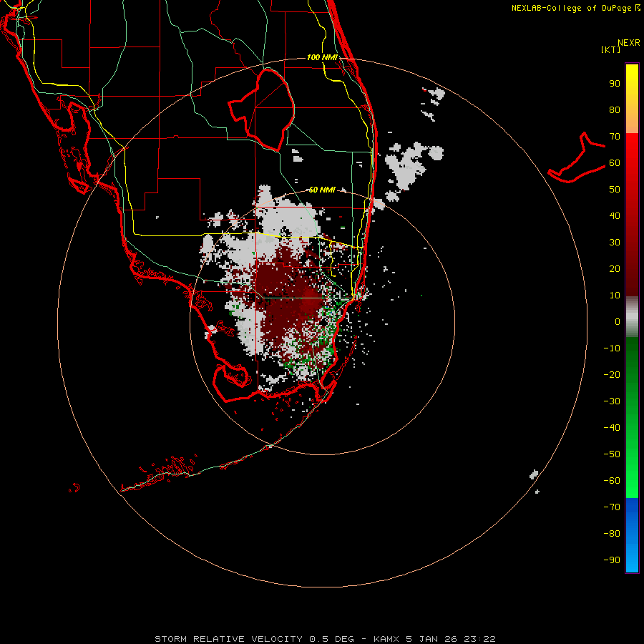Click the 50 NMI range ring label
The image size is (644, 644).
[x=321, y=190]
